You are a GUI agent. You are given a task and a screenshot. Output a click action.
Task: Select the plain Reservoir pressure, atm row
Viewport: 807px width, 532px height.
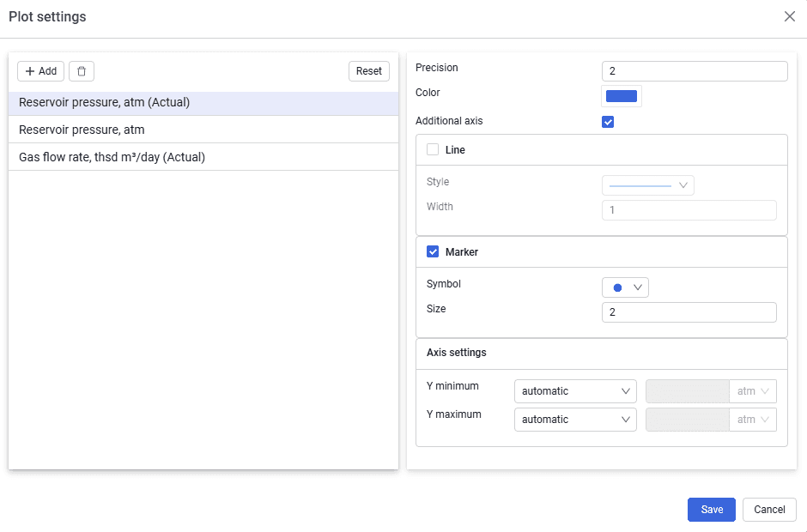coord(203,130)
